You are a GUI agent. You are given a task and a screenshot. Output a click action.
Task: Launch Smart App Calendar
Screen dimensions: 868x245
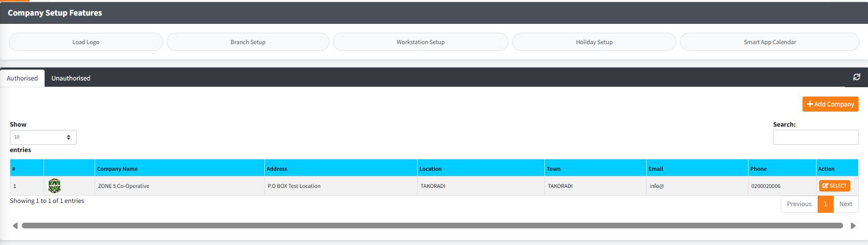tap(769, 42)
